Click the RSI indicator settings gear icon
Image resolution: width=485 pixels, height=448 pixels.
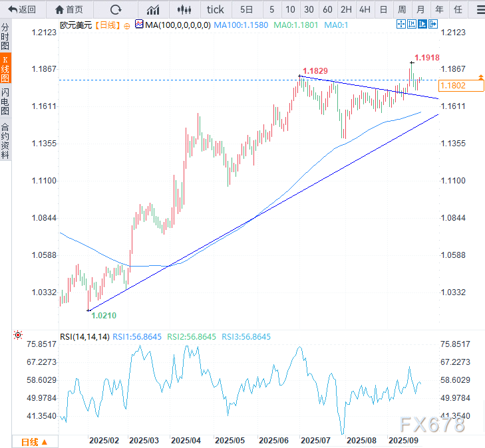(17, 336)
